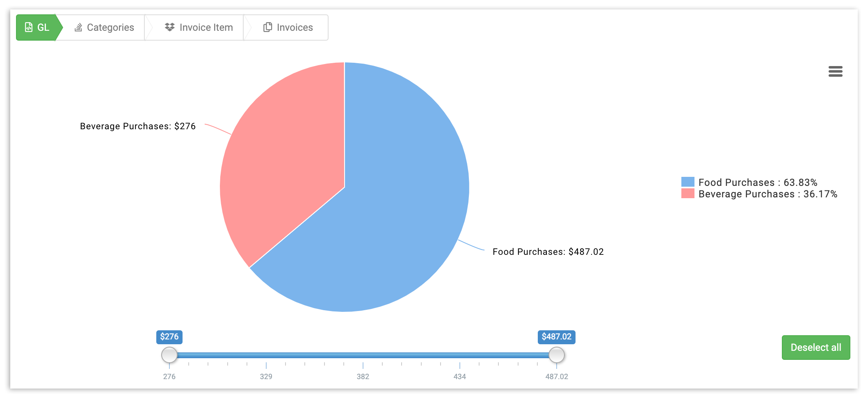This screenshot has height=398, width=868.
Task: Click the Categories stack icon
Action: click(x=78, y=27)
